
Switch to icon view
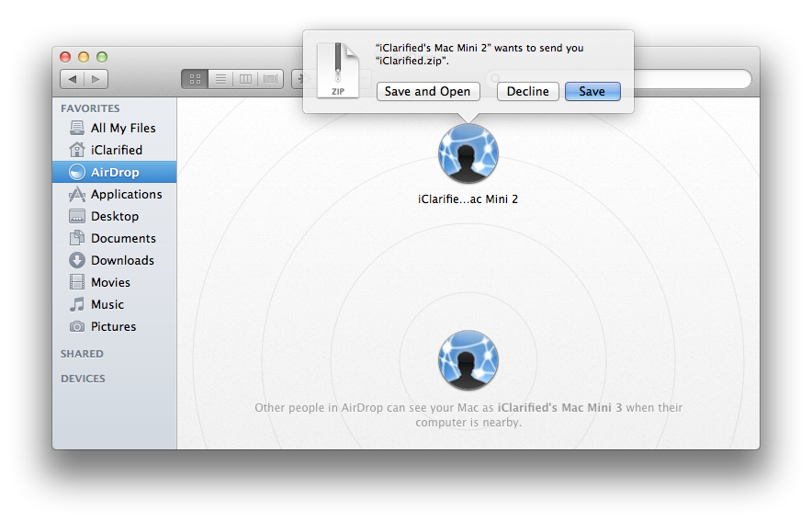(x=195, y=79)
